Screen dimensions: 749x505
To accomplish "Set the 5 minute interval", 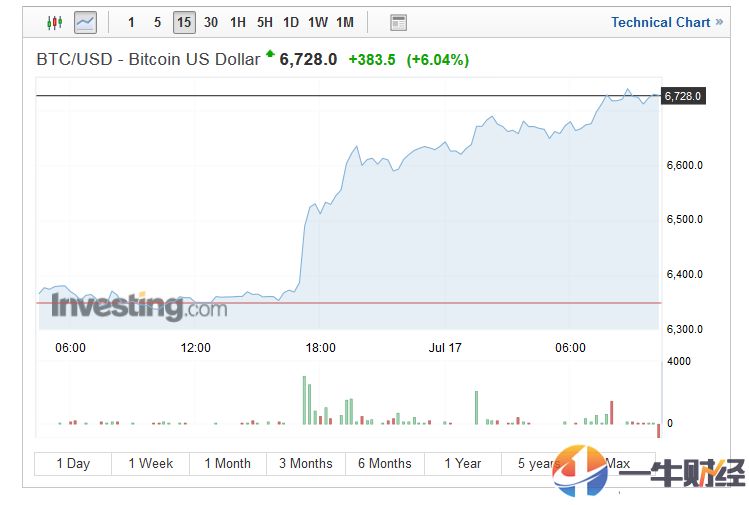I will point(157,22).
